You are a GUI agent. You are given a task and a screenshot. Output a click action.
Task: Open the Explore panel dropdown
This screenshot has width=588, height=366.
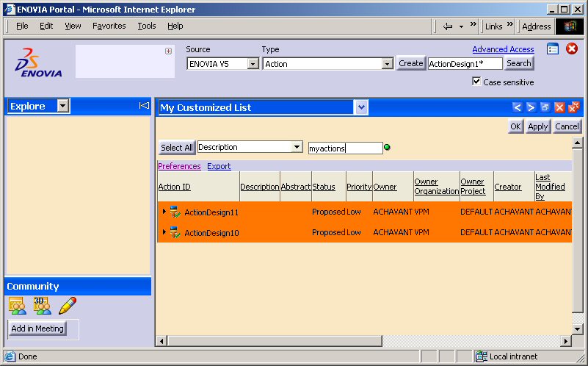63,106
